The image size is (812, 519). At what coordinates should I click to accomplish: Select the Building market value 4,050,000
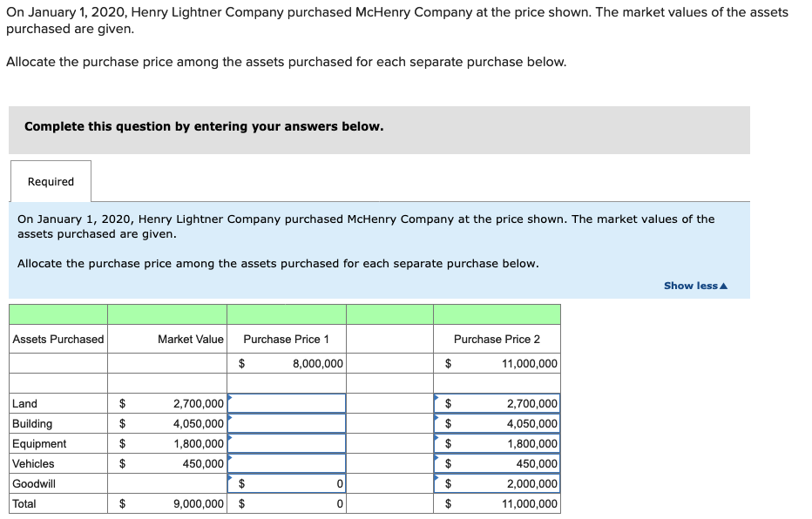167,423
